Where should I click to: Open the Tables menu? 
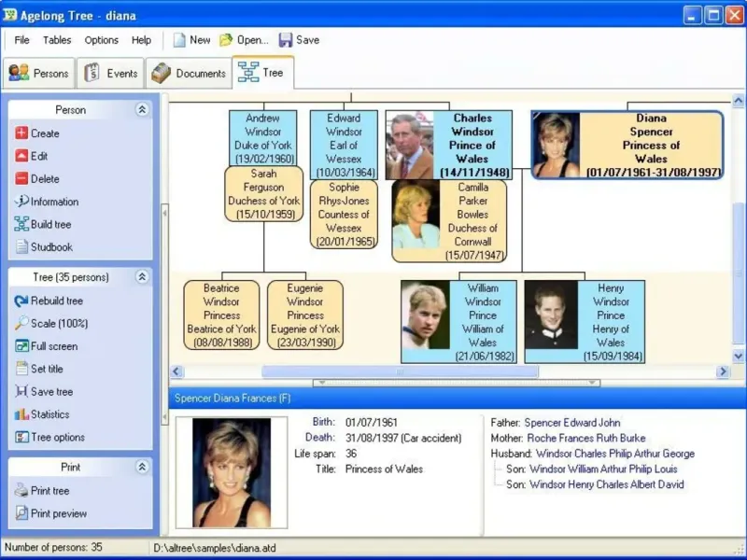(x=57, y=40)
